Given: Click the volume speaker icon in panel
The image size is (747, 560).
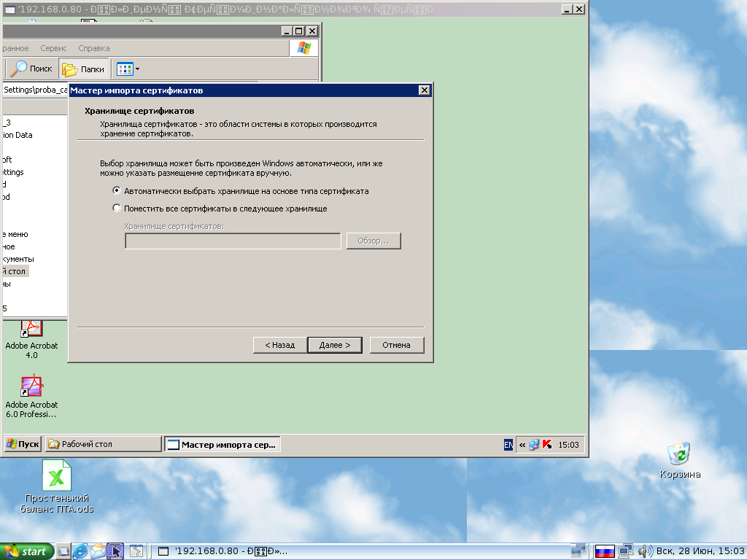Looking at the screenshot, I should click(644, 551).
